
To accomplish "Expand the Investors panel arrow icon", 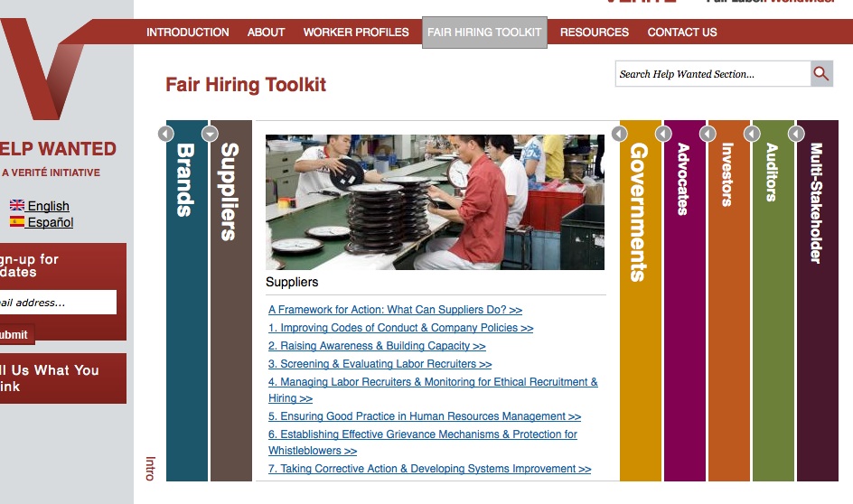I will click(708, 134).
